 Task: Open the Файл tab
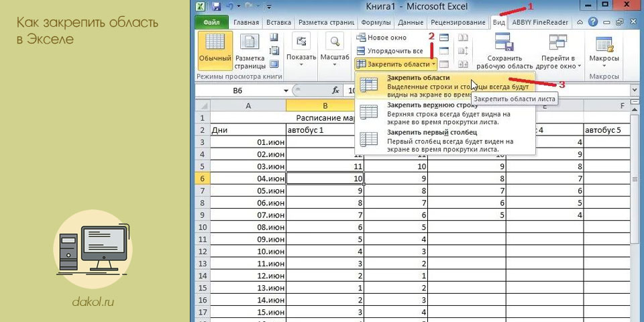211,23
